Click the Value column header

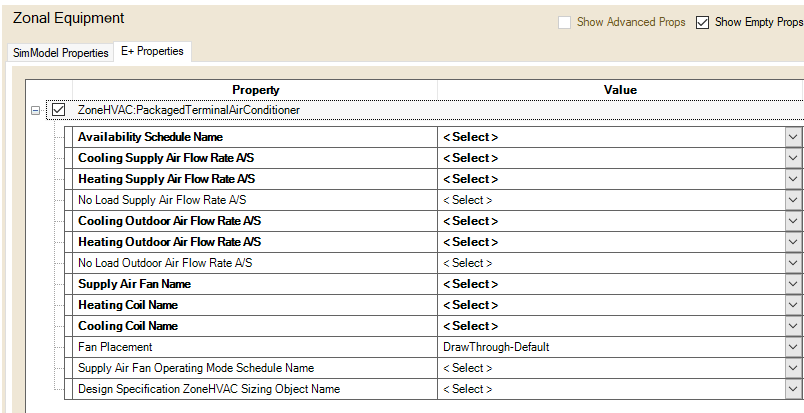(620, 90)
